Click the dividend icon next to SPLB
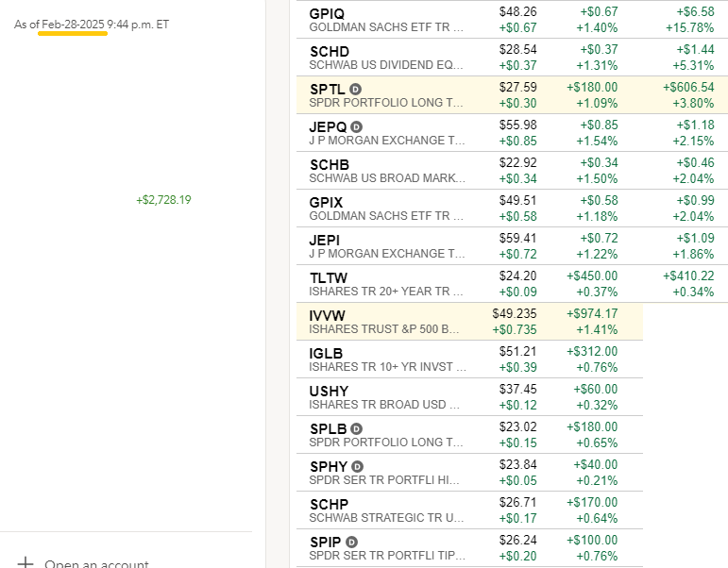728x568 pixels. pos(356,428)
